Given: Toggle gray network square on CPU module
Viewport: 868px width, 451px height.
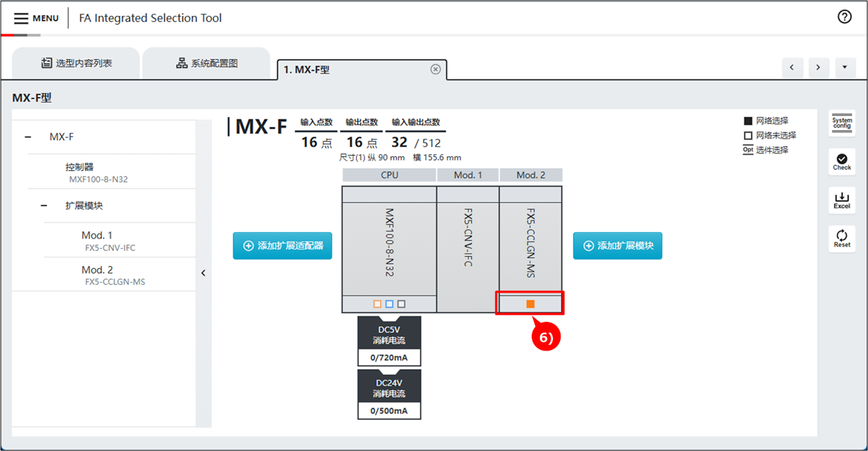Looking at the screenshot, I should pos(401,304).
